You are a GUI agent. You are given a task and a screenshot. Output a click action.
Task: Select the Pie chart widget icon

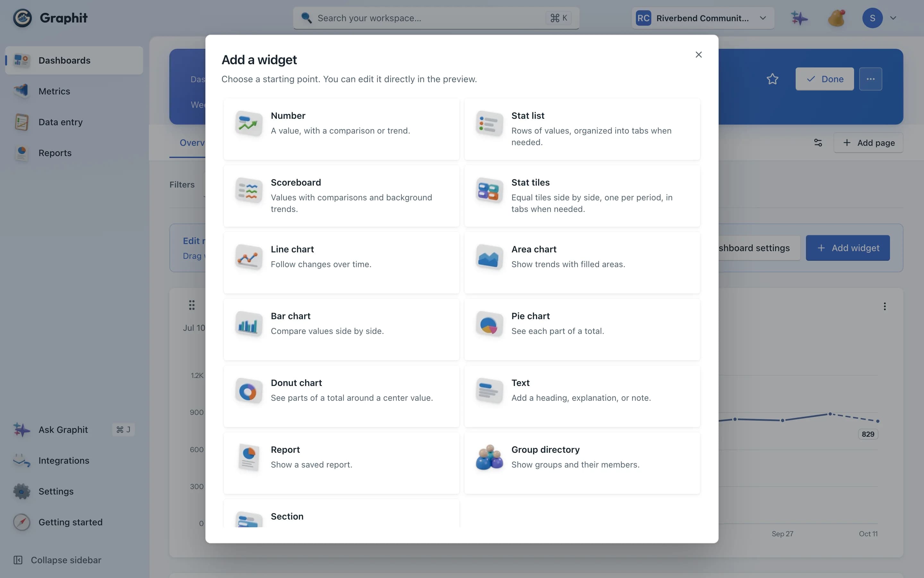[x=489, y=324]
